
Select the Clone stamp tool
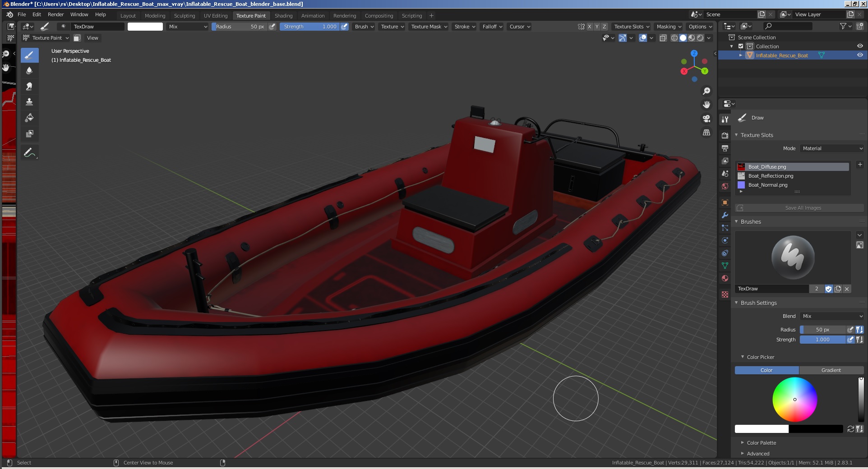click(29, 102)
